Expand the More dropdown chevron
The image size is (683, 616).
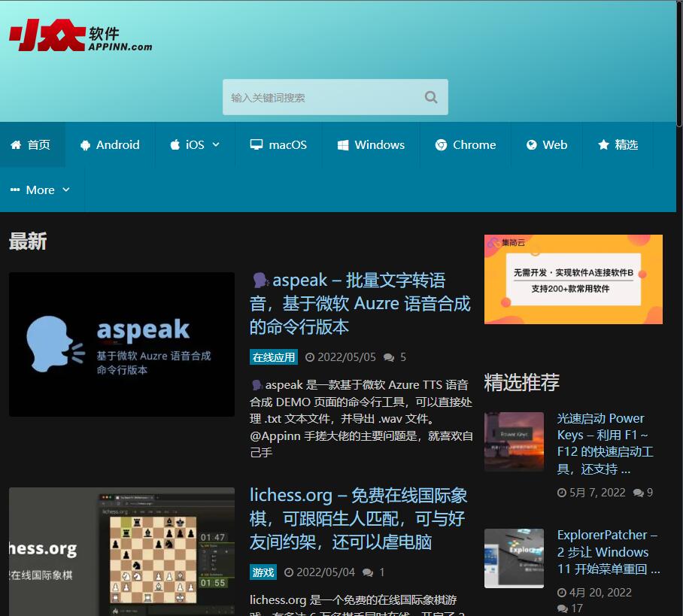click(66, 190)
